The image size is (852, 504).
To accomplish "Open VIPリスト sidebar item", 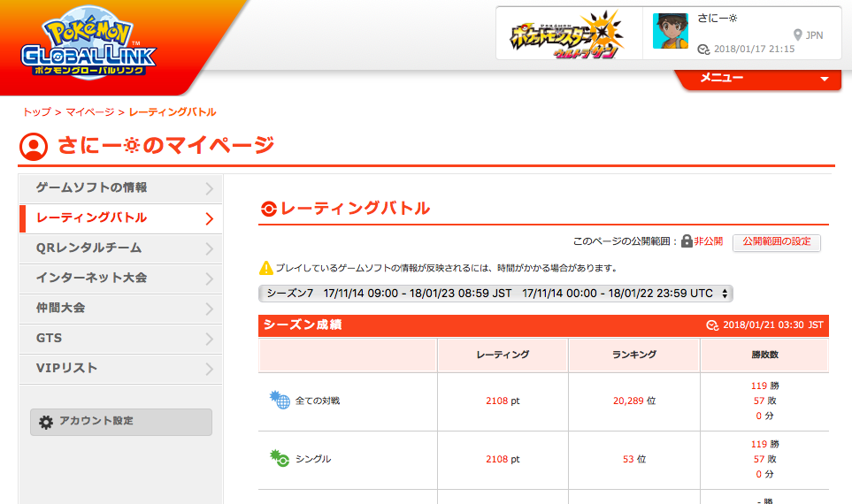I will click(x=120, y=369).
